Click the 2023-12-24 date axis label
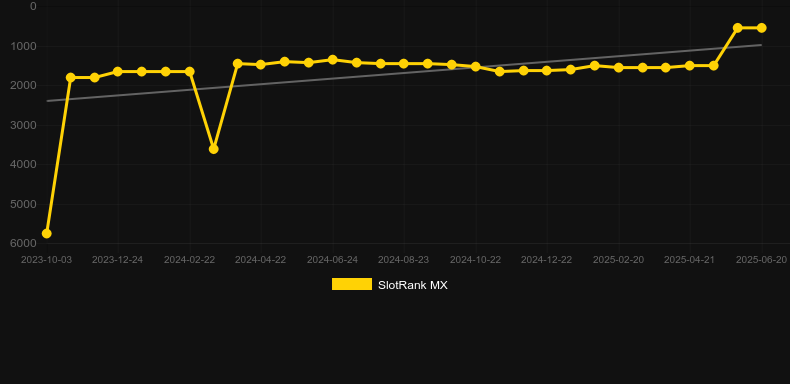 click(x=117, y=260)
